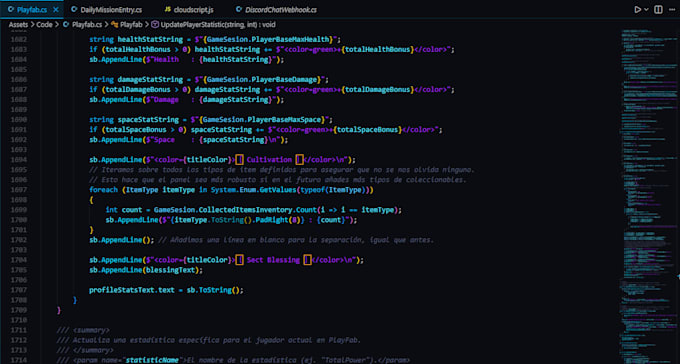Open the run options dropdown arrow
This screenshot has height=364, width=680.
coord(646,10)
